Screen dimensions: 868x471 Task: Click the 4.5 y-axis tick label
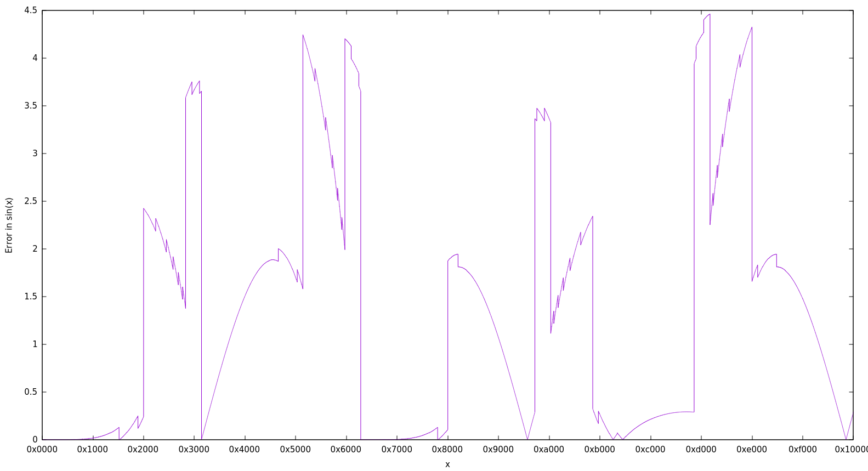click(31, 10)
